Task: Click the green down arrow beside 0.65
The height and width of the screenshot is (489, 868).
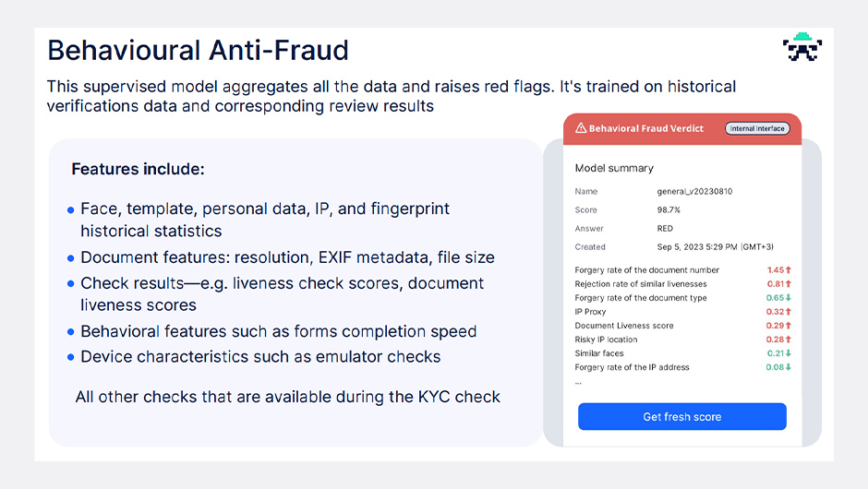Action: coord(789,298)
